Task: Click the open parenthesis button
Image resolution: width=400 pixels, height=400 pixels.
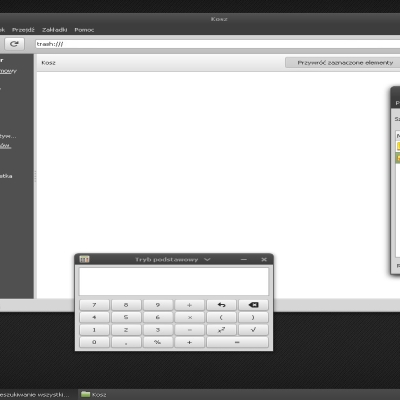Action: click(221, 317)
